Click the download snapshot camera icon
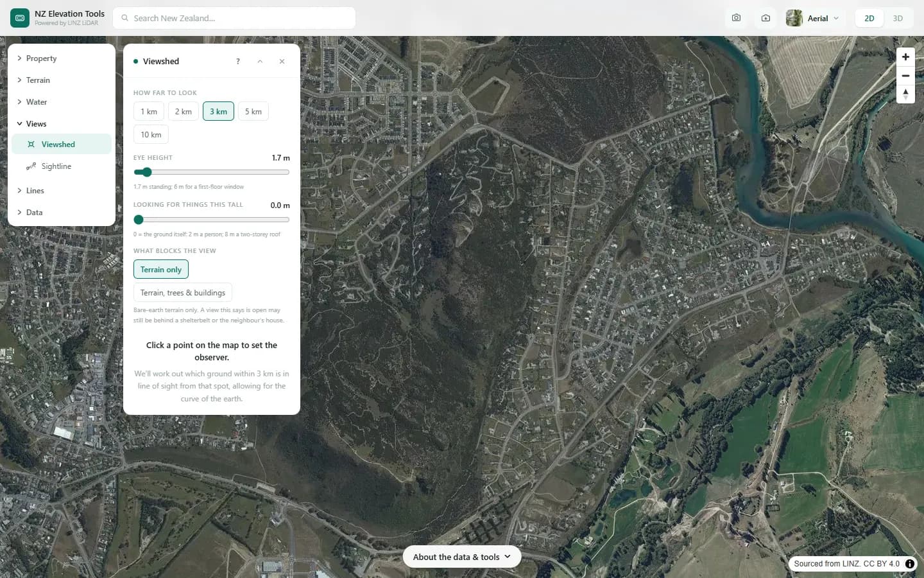Viewport: 924px width, 578px height. (x=766, y=18)
